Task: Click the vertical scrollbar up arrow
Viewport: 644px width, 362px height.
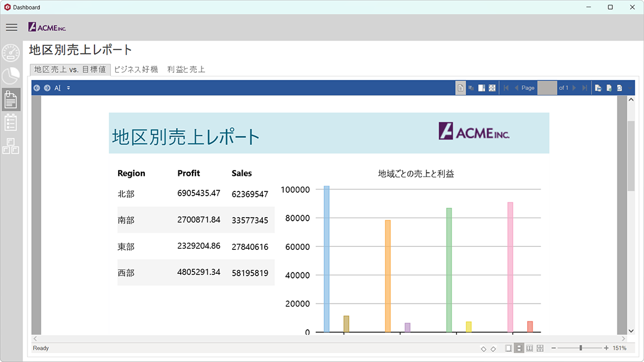Action: (x=631, y=100)
